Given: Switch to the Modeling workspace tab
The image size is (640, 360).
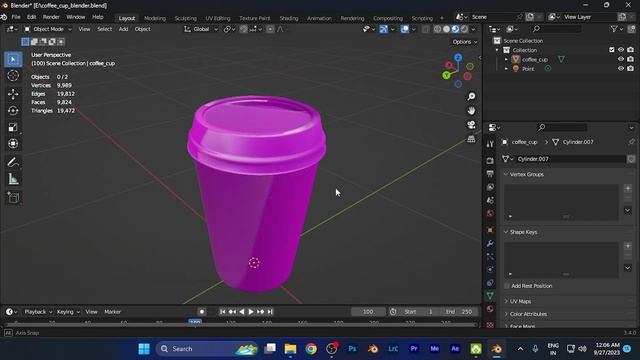Looking at the screenshot, I should [x=155, y=18].
